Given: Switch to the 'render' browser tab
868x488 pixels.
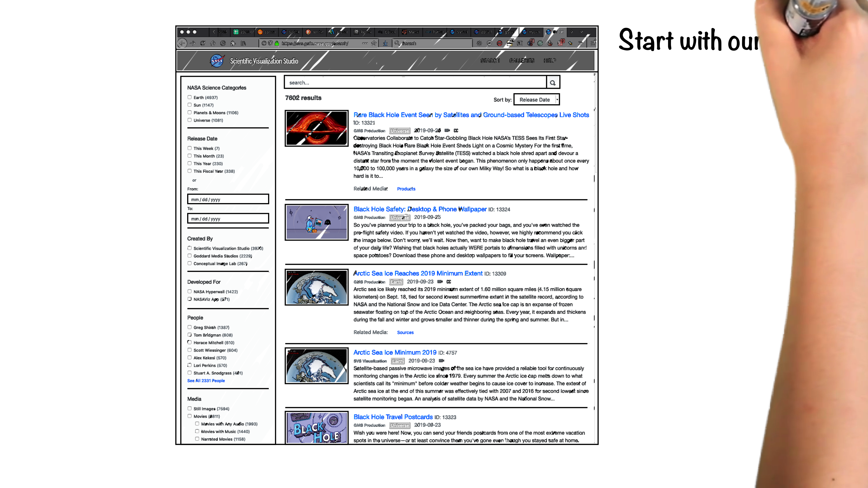Looking at the screenshot, I should (x=314, y=32).
